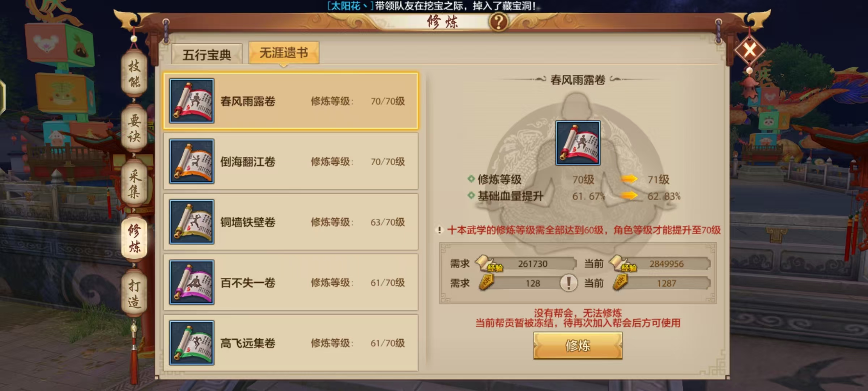Click the golden 修炼 button

pyautogui.click(x=578, y=346)
